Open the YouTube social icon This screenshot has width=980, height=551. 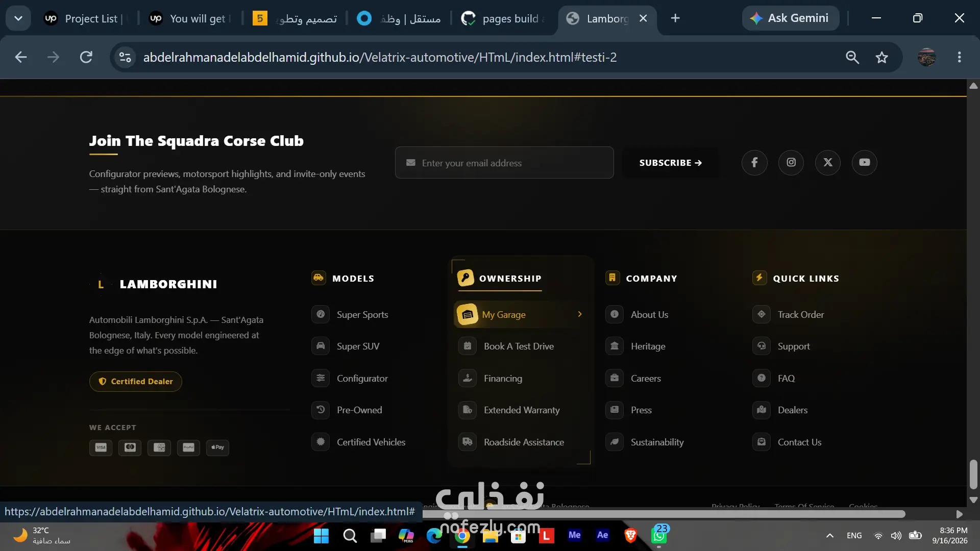click(x=865, y=162)
